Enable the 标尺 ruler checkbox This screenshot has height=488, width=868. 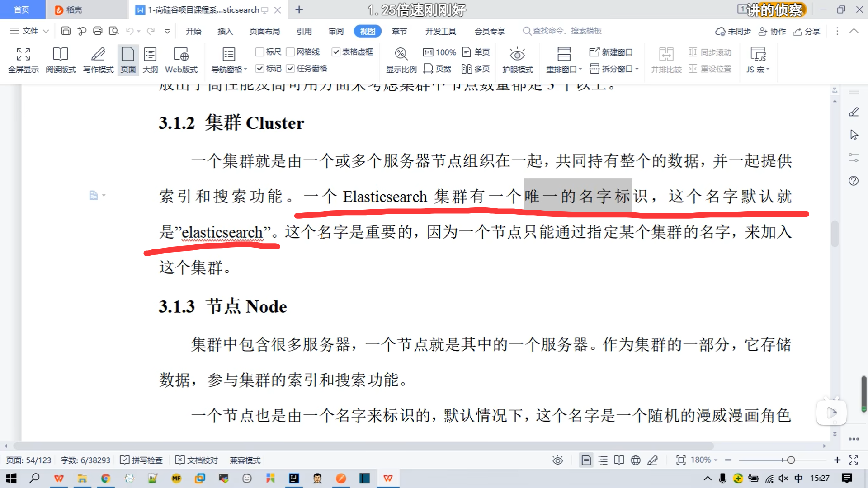tap(259, 52)
